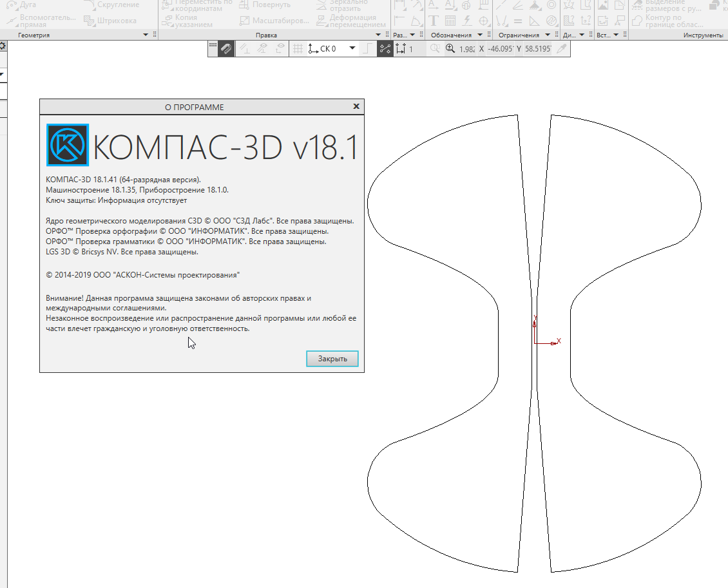
Task: Click the zoom-to-selection magnifier icon
Action: [435, 48]
